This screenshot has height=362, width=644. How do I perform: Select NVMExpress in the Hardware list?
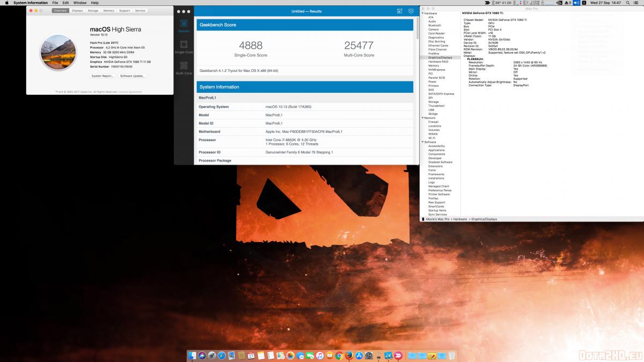[x=437, y=70]
